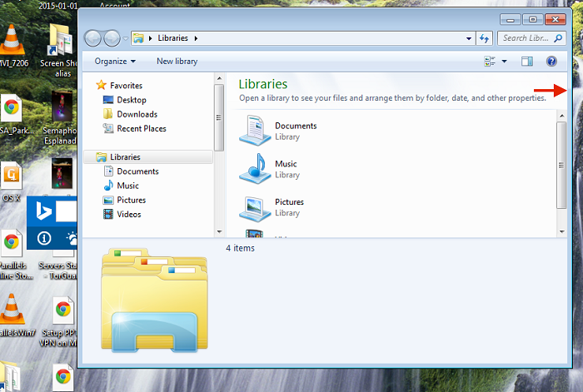Select Favorites in navigation pane
Screen dimensions: 583x392
tap(126, 86)
